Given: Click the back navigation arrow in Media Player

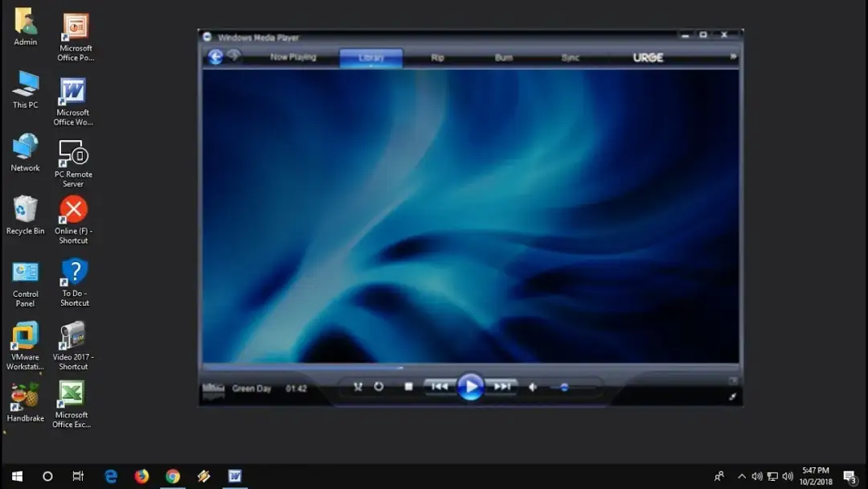Looking at the screenshot, I should (215, 57).
